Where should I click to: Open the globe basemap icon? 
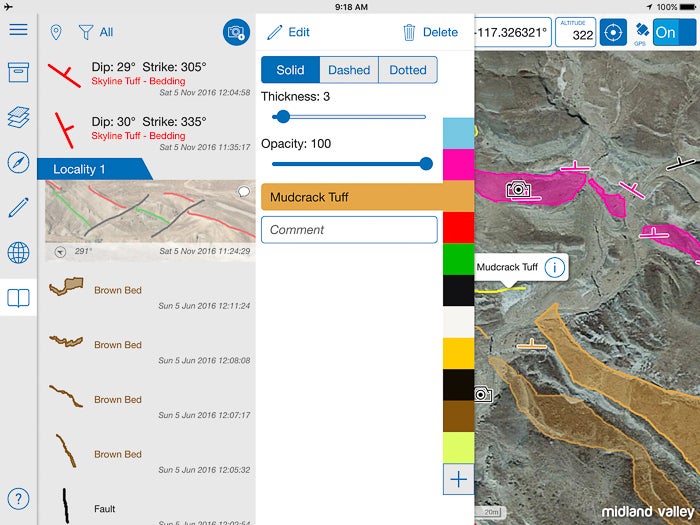[18, 252]
